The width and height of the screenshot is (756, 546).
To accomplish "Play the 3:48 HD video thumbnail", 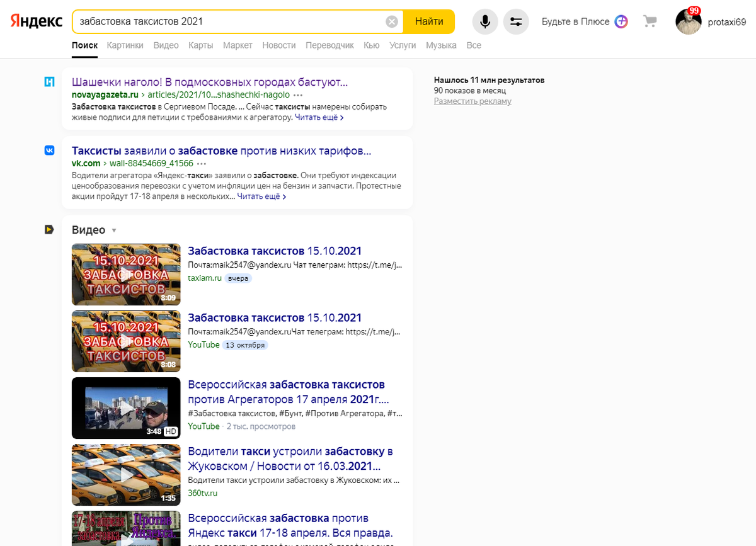I will point(126,408).
